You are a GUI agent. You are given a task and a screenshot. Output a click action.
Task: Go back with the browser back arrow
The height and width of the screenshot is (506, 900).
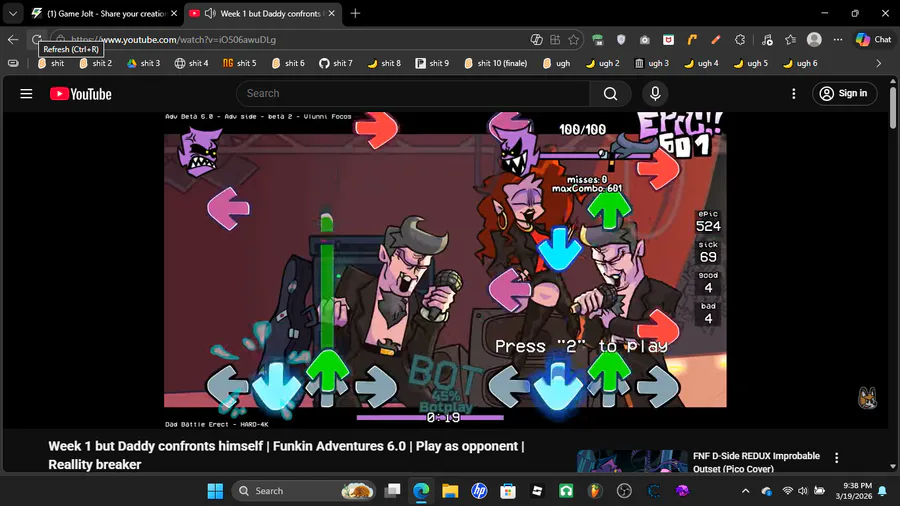pos(13,40)
